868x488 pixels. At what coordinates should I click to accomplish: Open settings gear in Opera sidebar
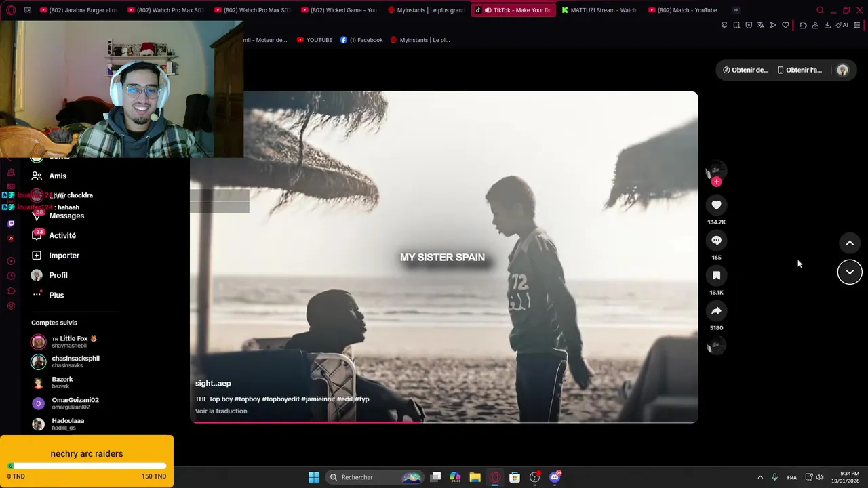click(11, 306)
